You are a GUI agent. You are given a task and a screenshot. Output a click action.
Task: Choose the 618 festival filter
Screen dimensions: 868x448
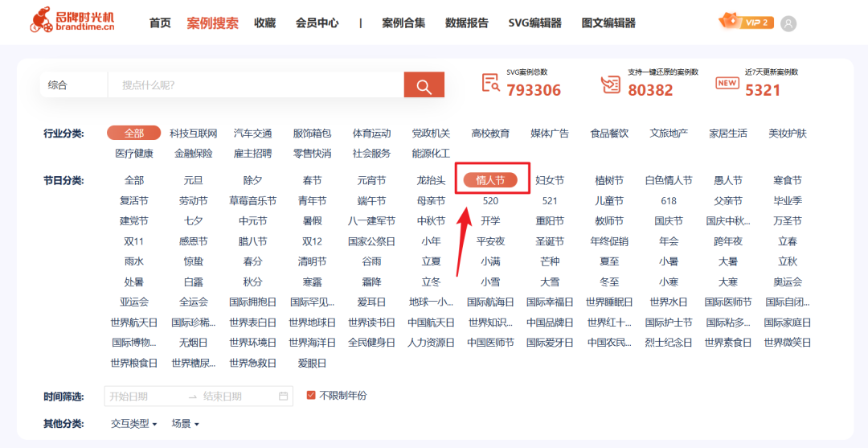[668, 200]
